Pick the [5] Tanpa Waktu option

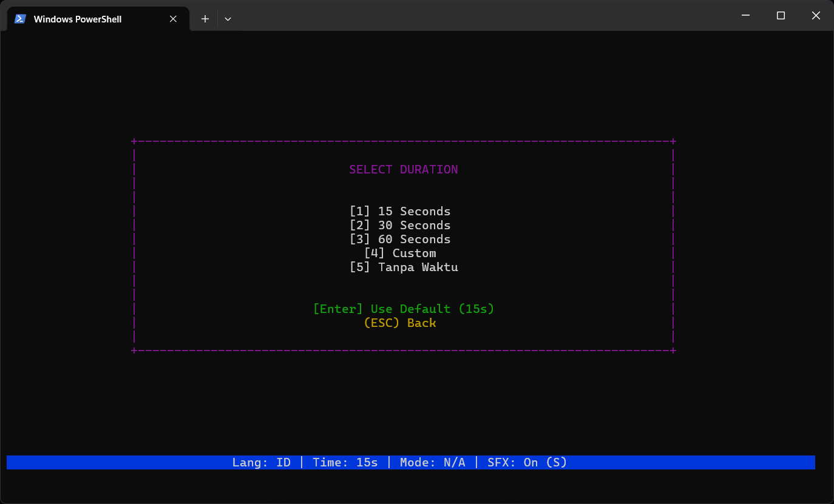(x=404, y=267)
